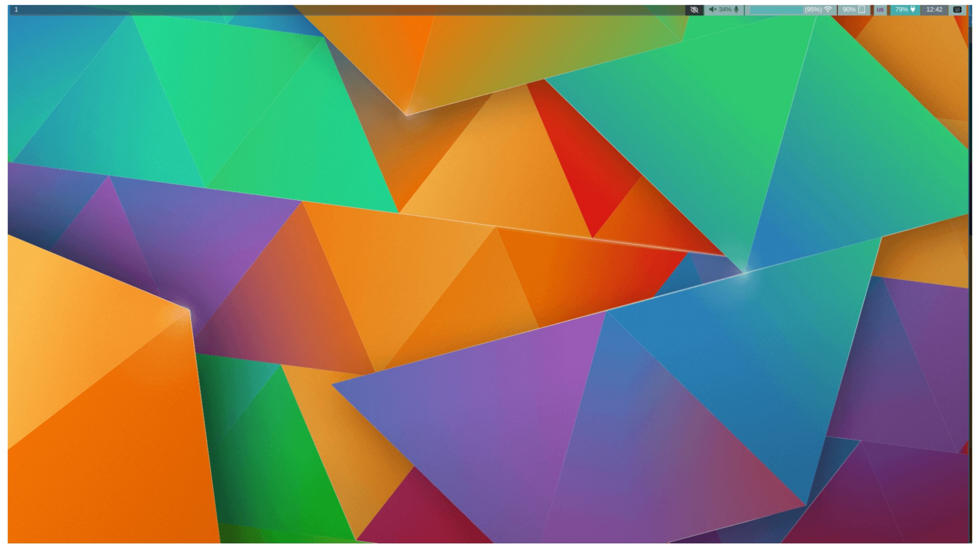The width and height of the screenshot is (980, 551).
Task: Select workspace 1 indicator
Action: pos(16,10)
